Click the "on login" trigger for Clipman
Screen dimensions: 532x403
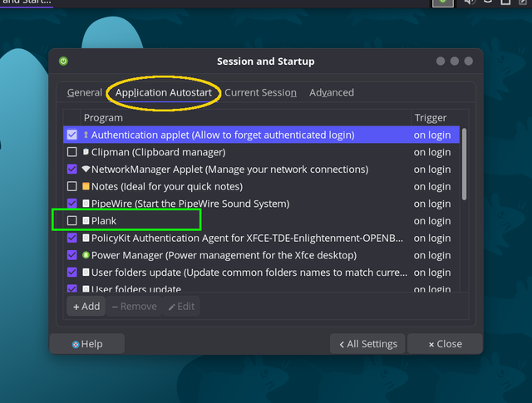coord(432,152)
